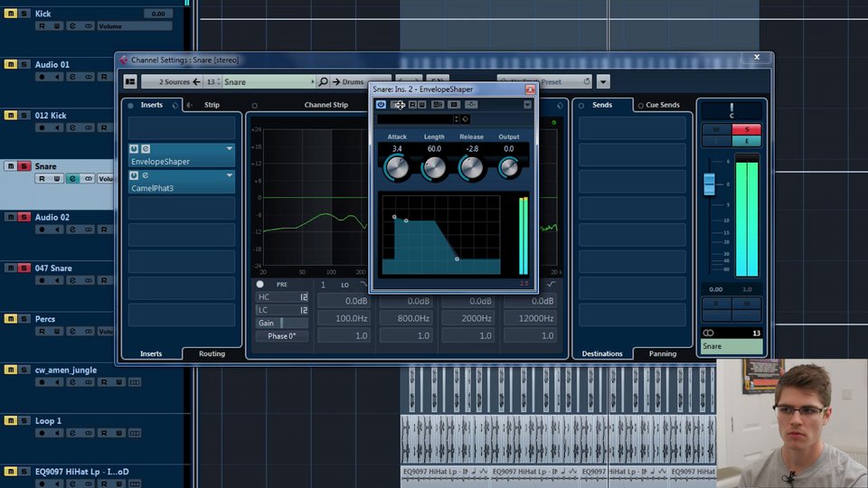
Task: Click the link icon on the Kick track
Action: pos(88,26)
